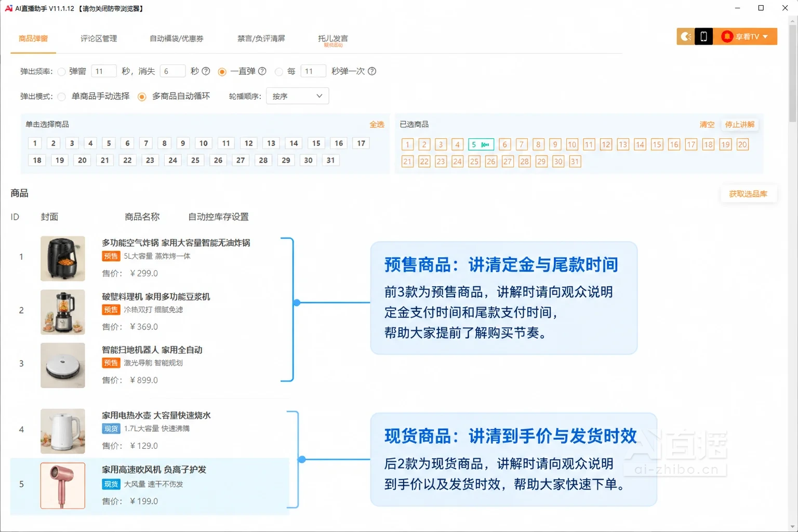Switch to the 托儿发言 tab
Viewport: 798px width, 532px height.
(x=333, y=38)
